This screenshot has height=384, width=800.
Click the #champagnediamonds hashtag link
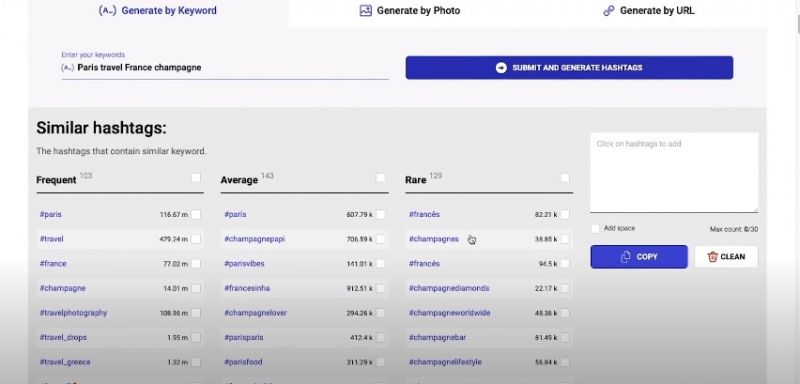coord(449,289)
